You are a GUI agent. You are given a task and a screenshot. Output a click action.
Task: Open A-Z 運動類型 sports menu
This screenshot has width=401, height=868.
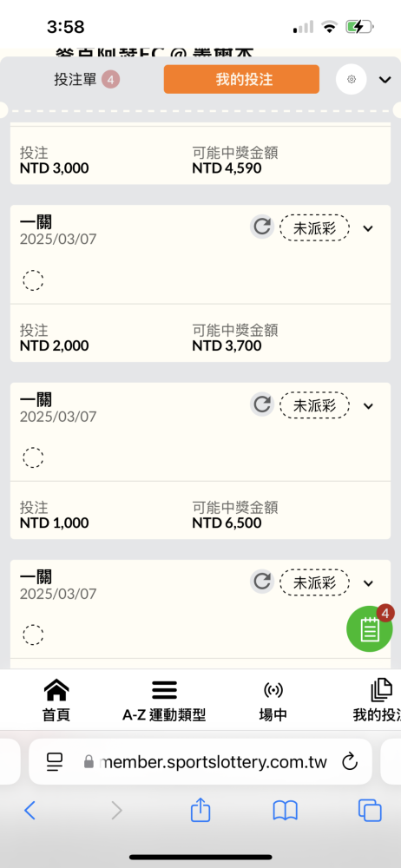coord(164,700)
